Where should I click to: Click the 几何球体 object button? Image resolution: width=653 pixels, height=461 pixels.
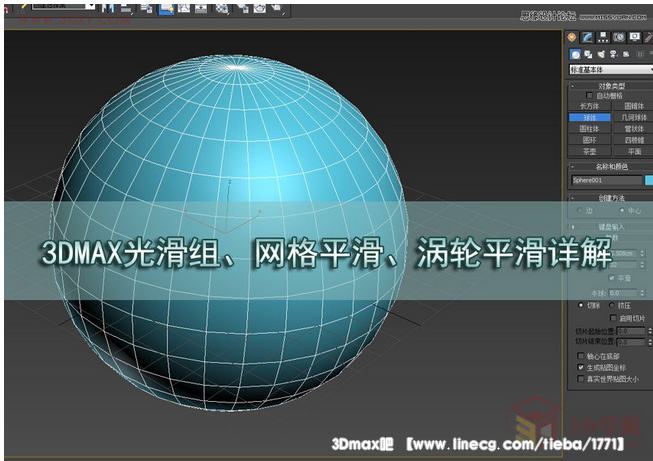[634, 117]
